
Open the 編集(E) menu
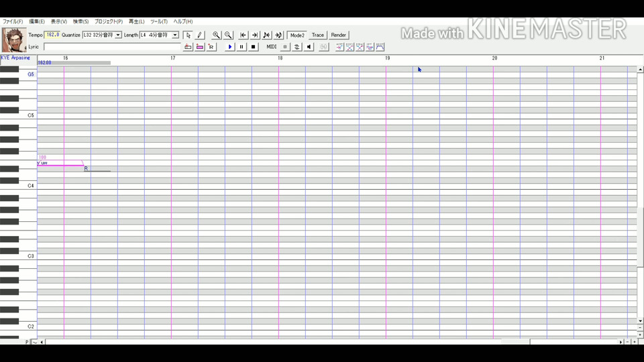coord(36,21)
